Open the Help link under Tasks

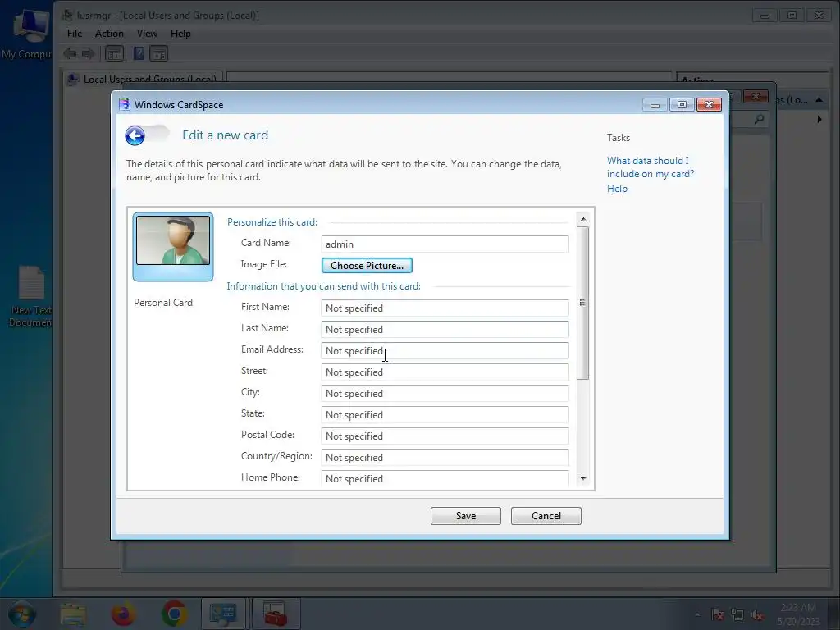tap(617, 189)
